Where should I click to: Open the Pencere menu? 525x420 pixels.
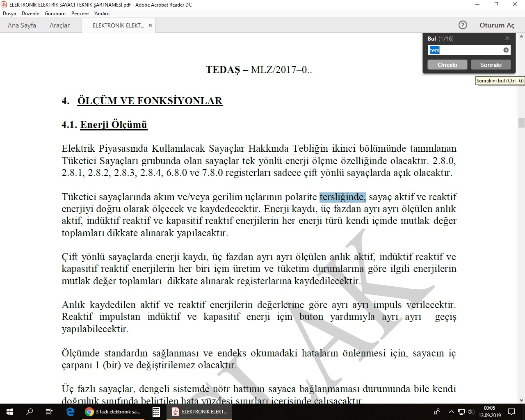pos(80,14)
